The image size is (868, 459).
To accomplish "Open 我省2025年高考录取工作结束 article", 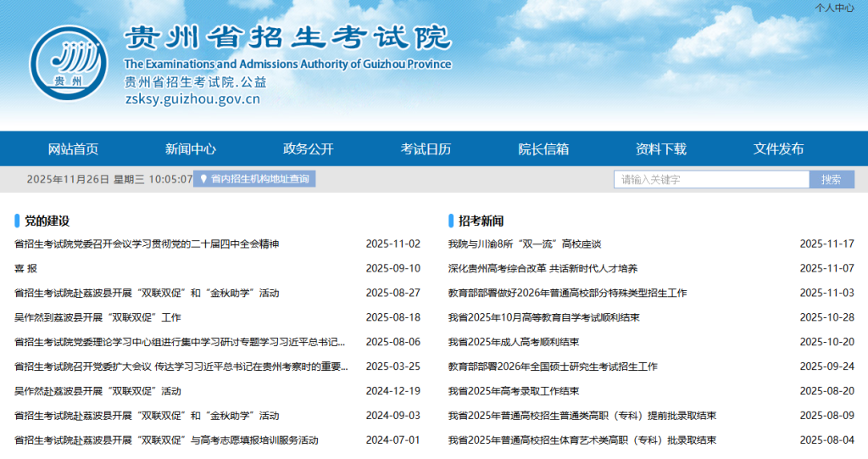I will (x=514, y=391).
